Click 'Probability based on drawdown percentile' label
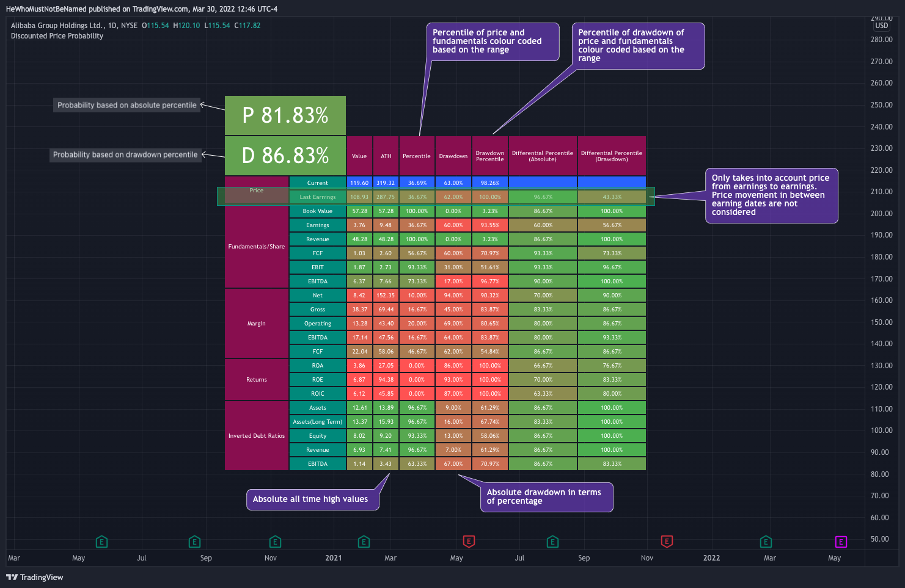This screenshot has width=905, height=588. 125,154
